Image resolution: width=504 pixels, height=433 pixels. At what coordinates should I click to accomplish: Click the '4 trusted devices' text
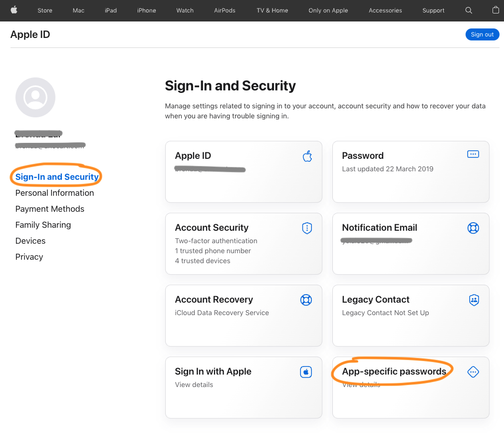tap(203, 261)
